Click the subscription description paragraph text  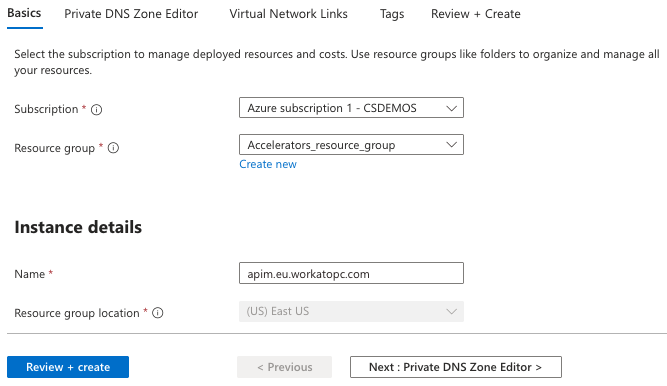coord(336,62)
